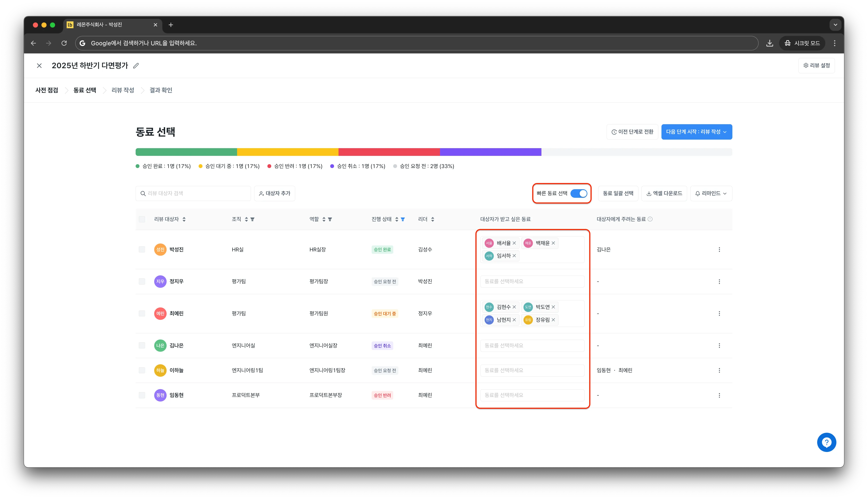This screenshot has height=499, width=868.
Task: Check the 김나은 row checkbox
Action: click(142, 345)
